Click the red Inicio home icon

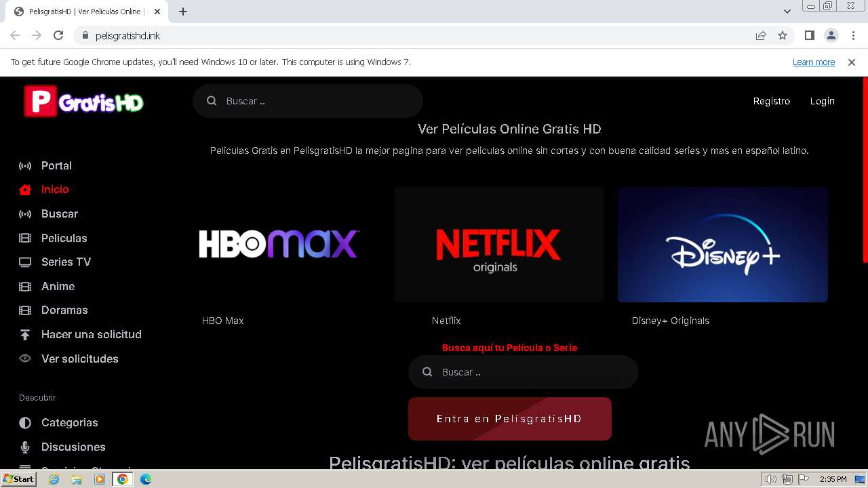[25, 190]
